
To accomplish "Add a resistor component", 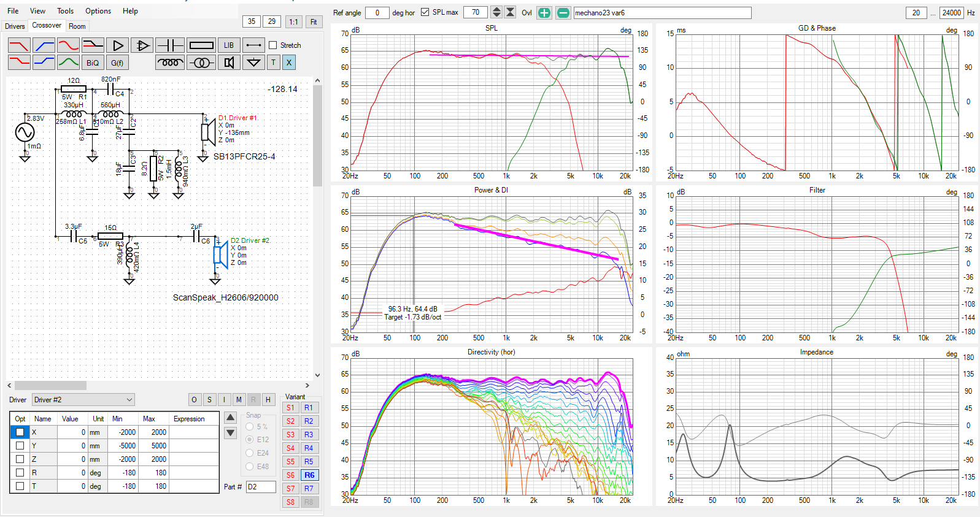I will pyautogui.click(x=201, y=45).
